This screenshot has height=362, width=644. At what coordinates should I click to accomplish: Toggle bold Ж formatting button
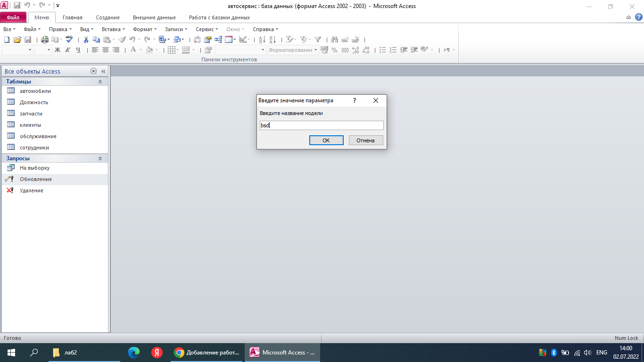pos(58,50)
